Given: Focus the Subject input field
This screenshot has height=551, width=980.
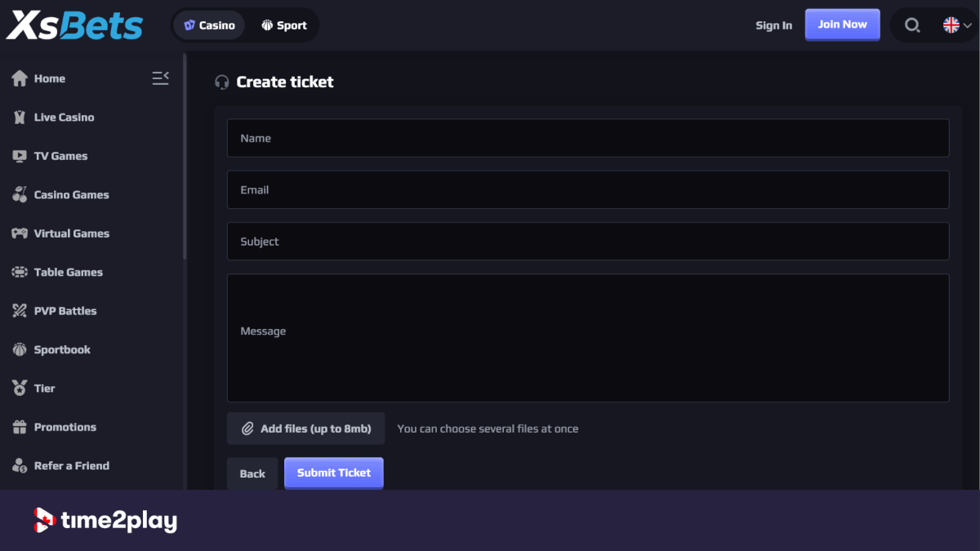Looking at the screenshot, I should coord(588,242).
